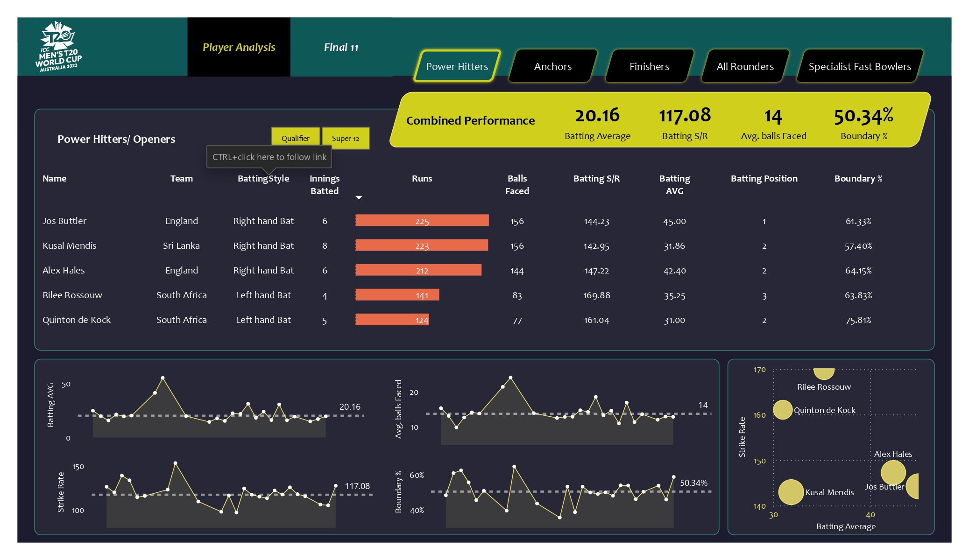
Task: Select the Anchors category
Action: [x=552, y=66]
